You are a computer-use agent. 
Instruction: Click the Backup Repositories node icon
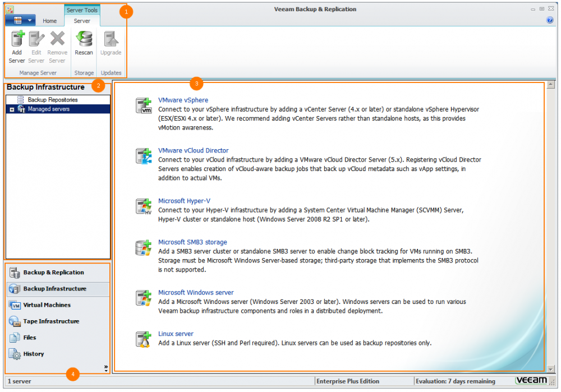21,100
